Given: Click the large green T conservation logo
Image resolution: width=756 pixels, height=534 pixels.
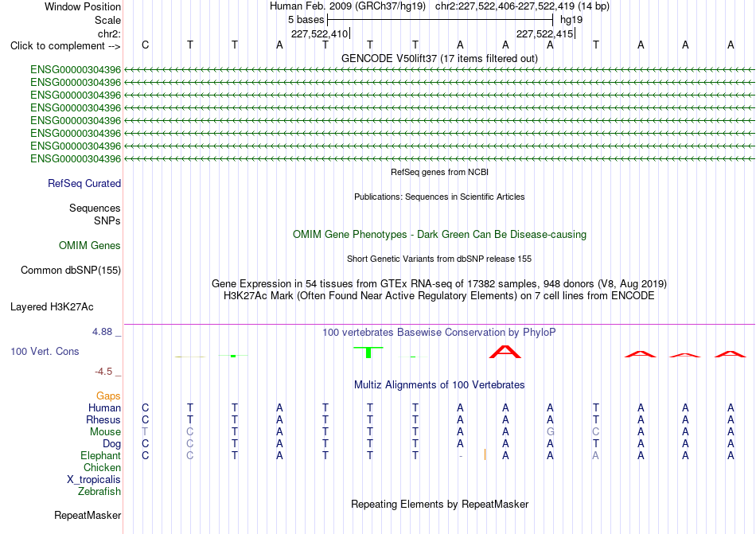Looking at the screenshot, I should [368, 353].
